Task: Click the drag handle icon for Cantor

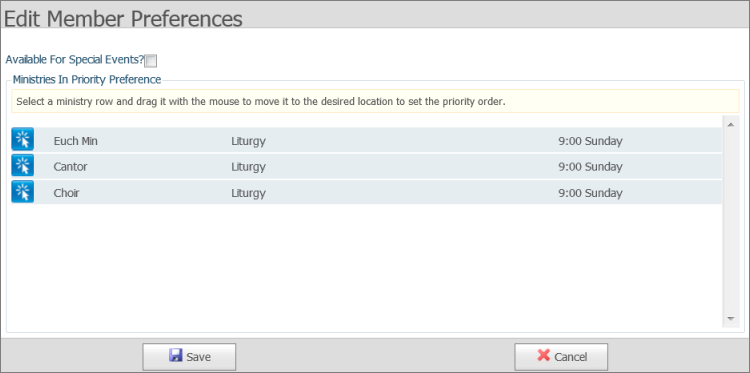Action: tap(22, 165)
